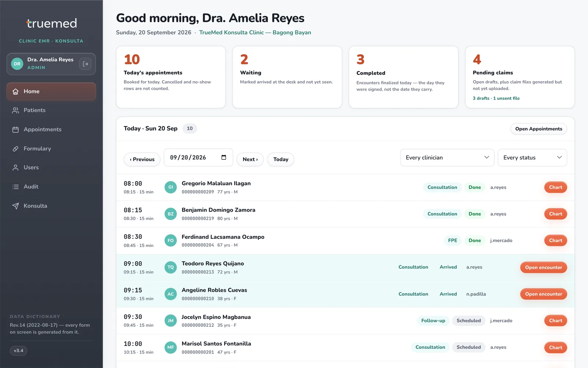Click the JM avatar for Jocelyn Magbanua

(171, 321)
